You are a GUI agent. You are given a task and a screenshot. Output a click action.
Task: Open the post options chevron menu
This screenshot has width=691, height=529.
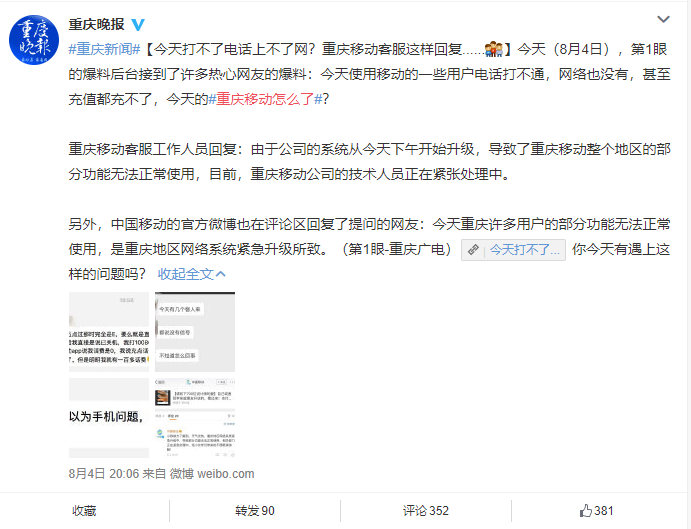point(663,19)
